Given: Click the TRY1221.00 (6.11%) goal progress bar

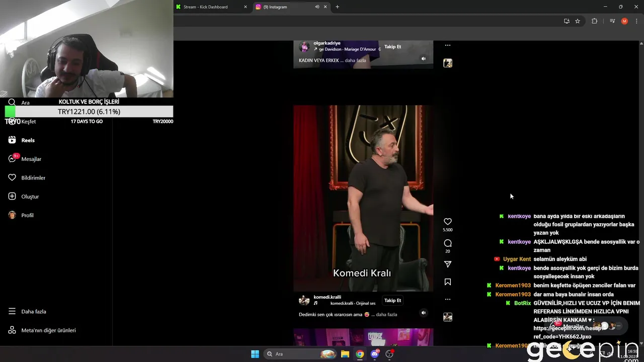Looking at the screenshot, I should point(89,112).
